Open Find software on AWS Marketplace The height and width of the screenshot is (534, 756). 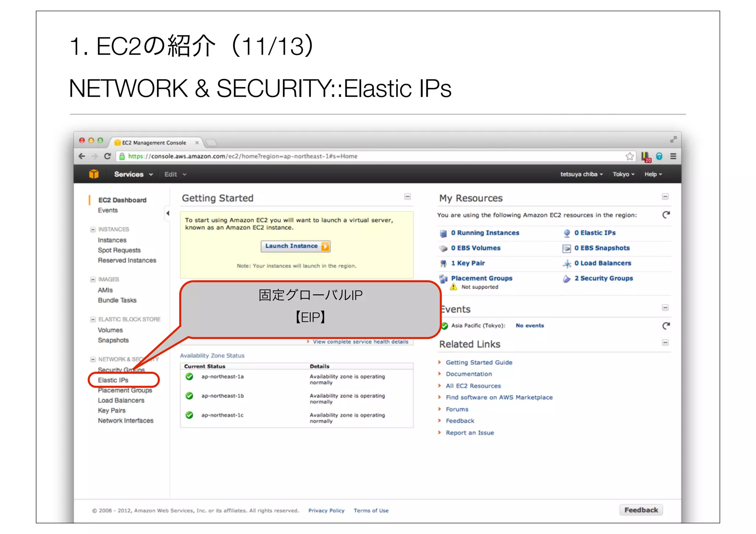499,397
